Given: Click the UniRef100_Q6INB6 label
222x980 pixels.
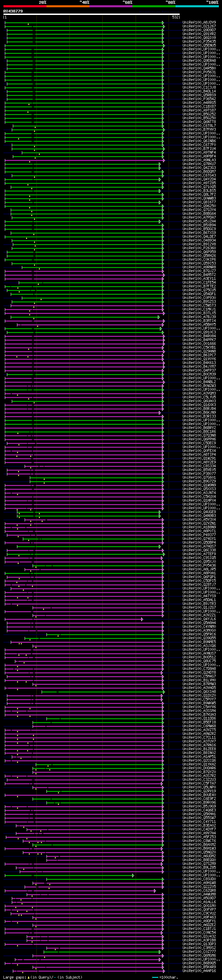Looking at the screenshot, I should point(199,141).
